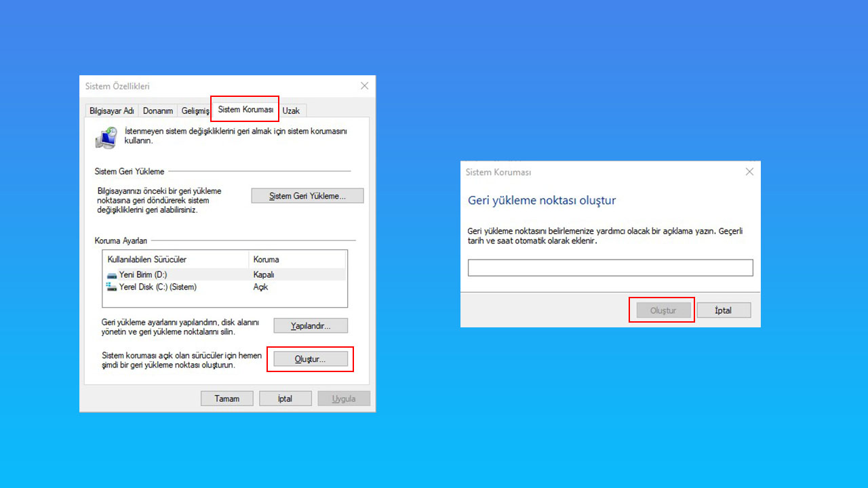Click the Sistem Geri Yükleme button
This screenshot has height=488, width=868.
click(307, 195)
